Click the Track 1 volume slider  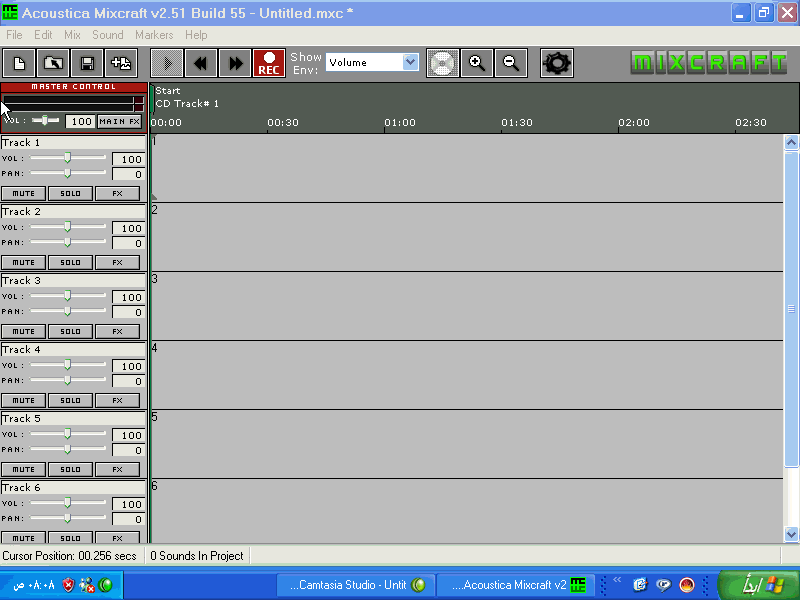67,158
